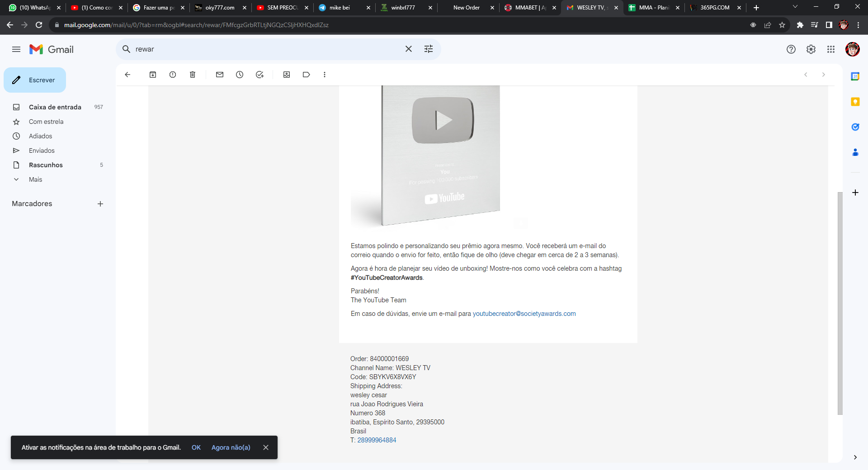Open Google Calendar side panel
The height and width of the screenshot is (470, 868).
[x=855, y=76]
